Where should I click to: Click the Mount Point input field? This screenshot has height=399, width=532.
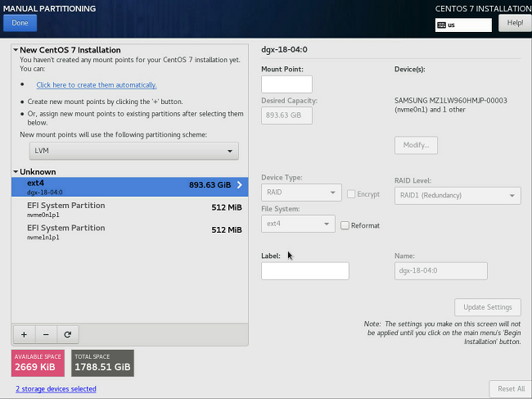tap(286, 84)
